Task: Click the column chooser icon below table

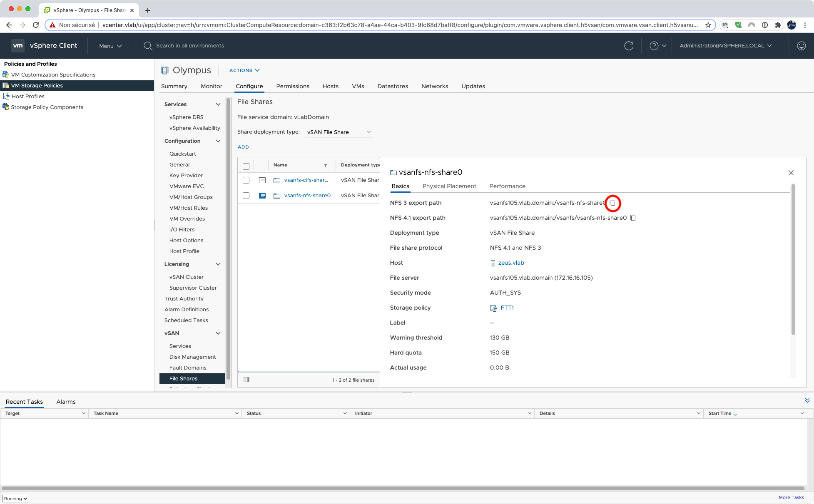Action: (246, 380)
